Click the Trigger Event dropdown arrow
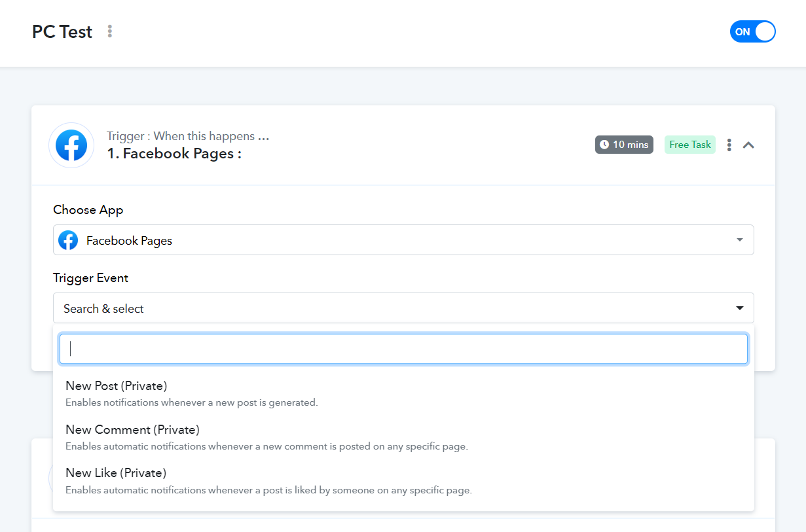806x532 pixels. (x=739, y=308)
